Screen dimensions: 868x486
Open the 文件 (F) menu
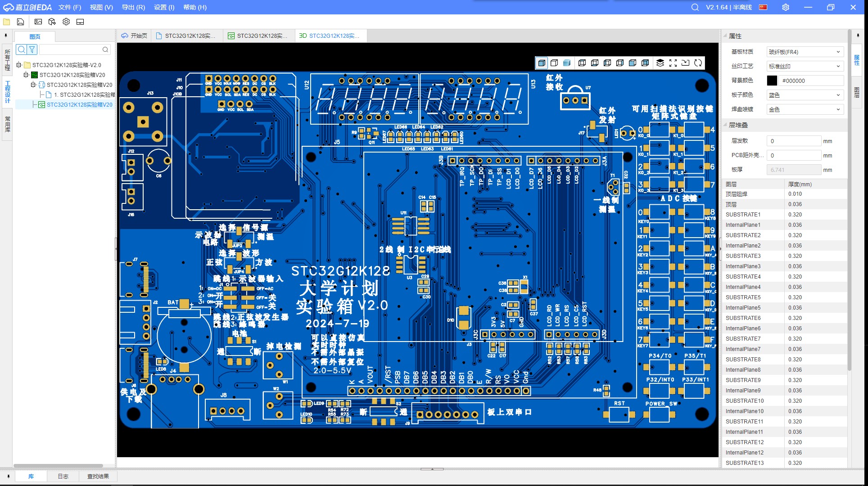pyautogui.click(x=70, y=7)
